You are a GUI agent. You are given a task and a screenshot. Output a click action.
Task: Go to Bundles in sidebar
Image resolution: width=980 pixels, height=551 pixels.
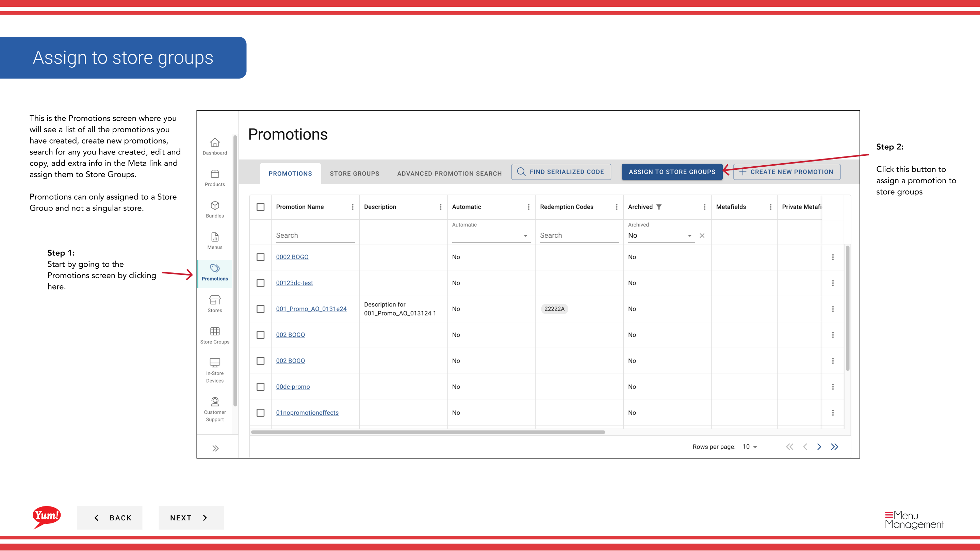tap(215, 210)
